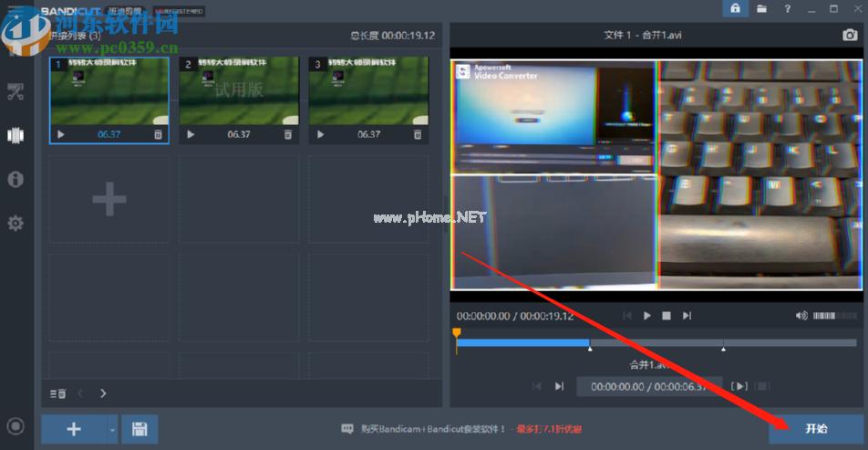Click the first white segment marker on the timeline
Screen dimensions: 868x450
pyautogui.click(x=590, y=349)
